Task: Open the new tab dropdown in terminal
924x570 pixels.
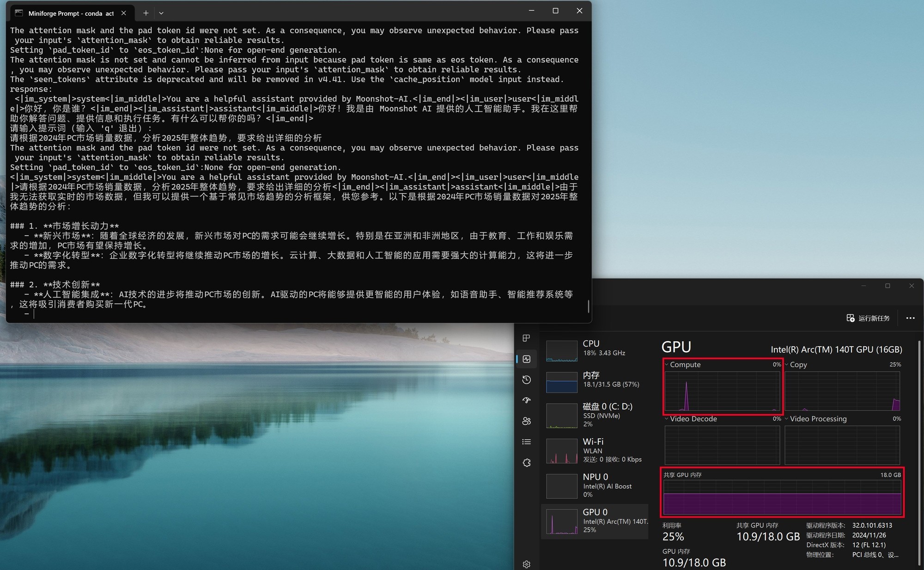Action: click(x=161, y=13)
